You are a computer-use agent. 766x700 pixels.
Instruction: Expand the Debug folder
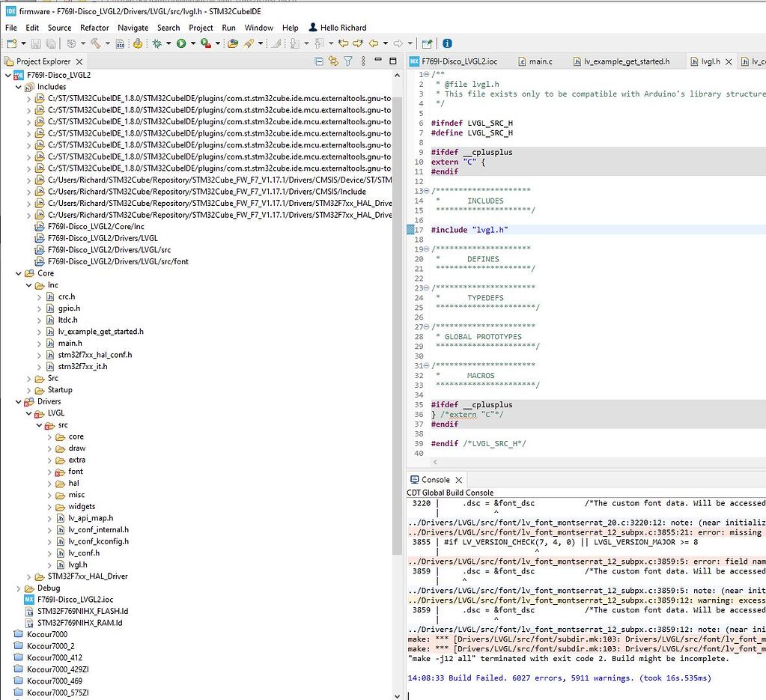pos(19,588)
